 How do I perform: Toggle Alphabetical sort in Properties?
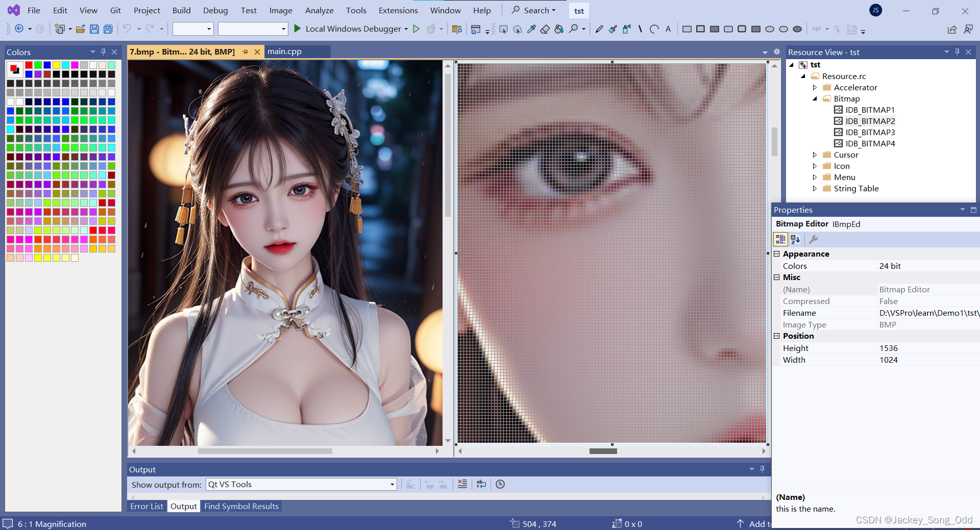click(x=795, y=239)
